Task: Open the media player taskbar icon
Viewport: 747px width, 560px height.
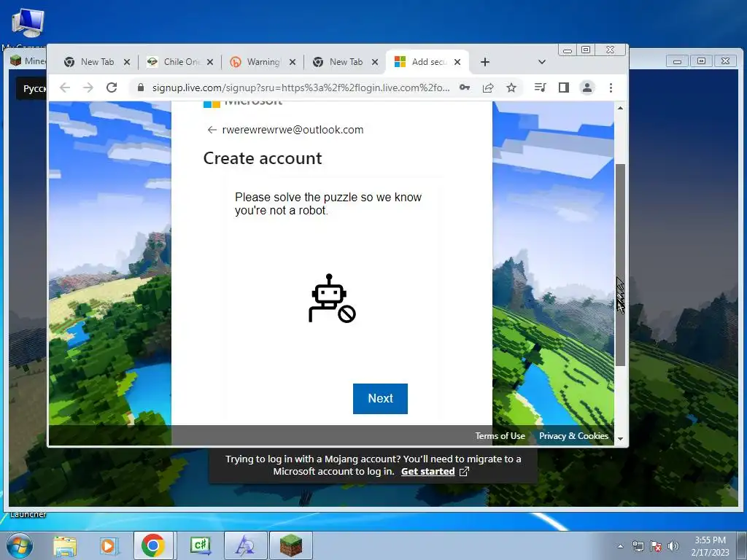Action: tap(109, 546)
